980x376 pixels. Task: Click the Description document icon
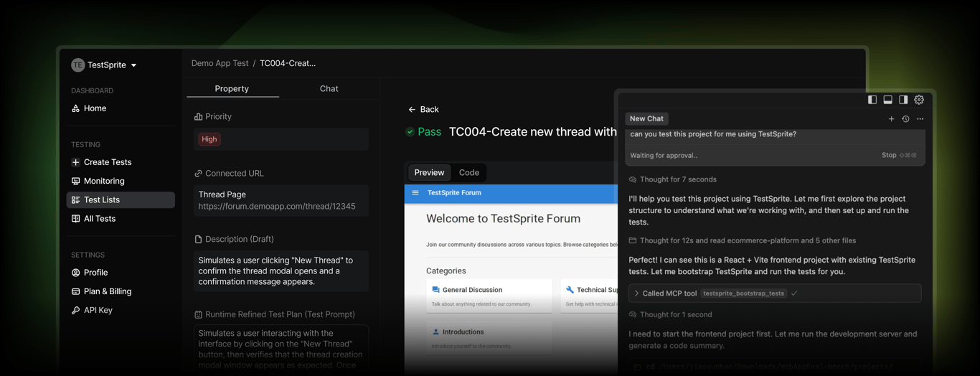click(x=198, y=239)
